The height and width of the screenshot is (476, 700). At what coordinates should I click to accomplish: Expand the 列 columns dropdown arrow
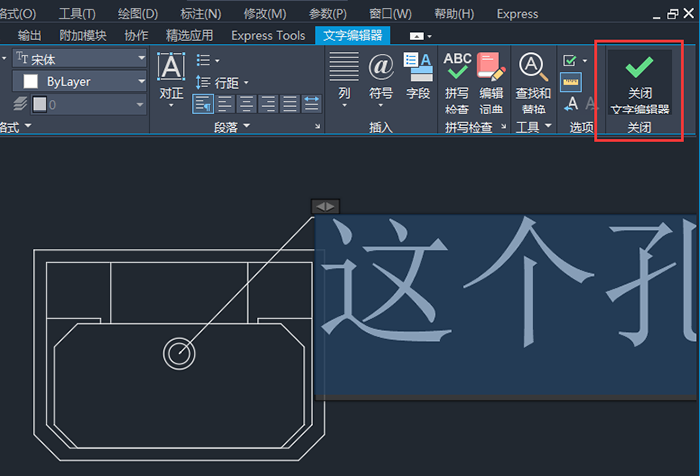(344, 106)
